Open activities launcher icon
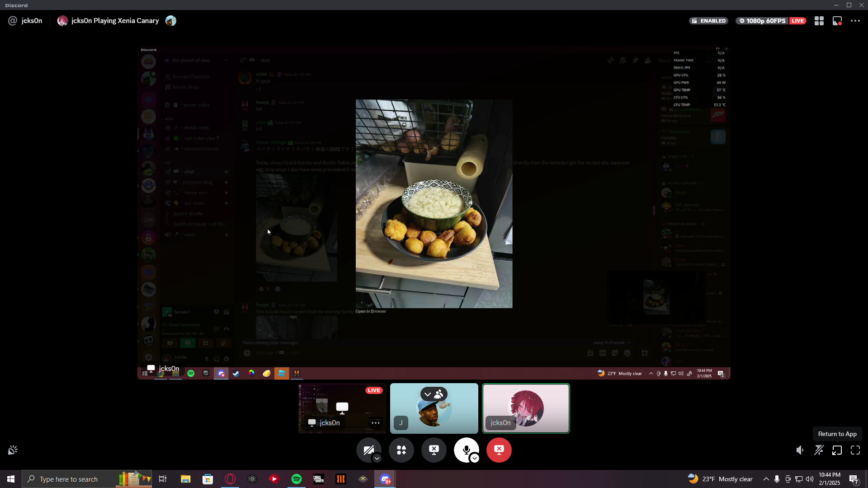Screen dimensions: 868x488 pyautogui.click(x=401, y=450)
